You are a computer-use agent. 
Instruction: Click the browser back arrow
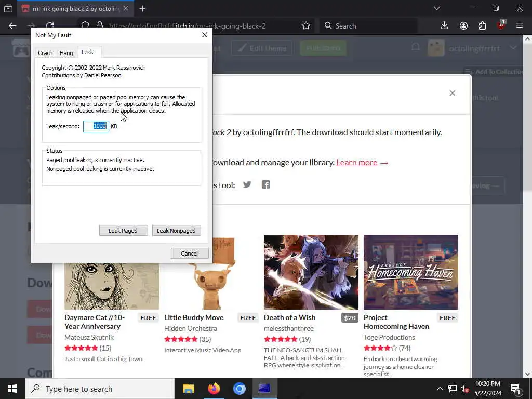coord(12,26)
